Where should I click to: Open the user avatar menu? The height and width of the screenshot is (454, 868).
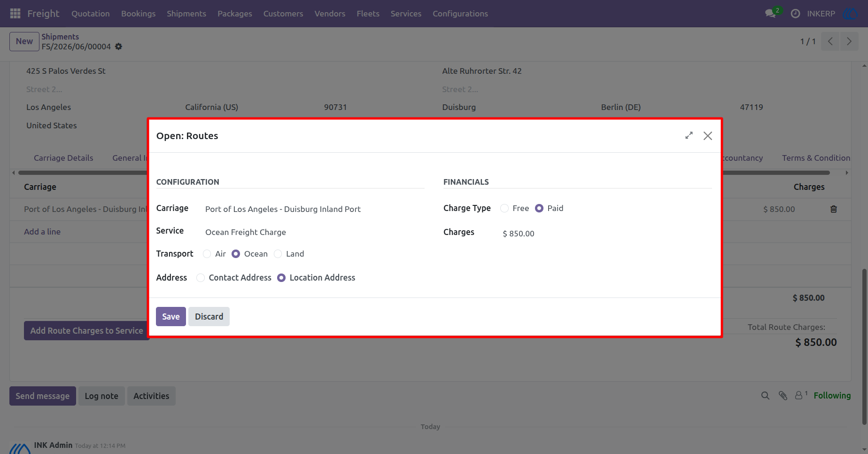coord(851,14)
